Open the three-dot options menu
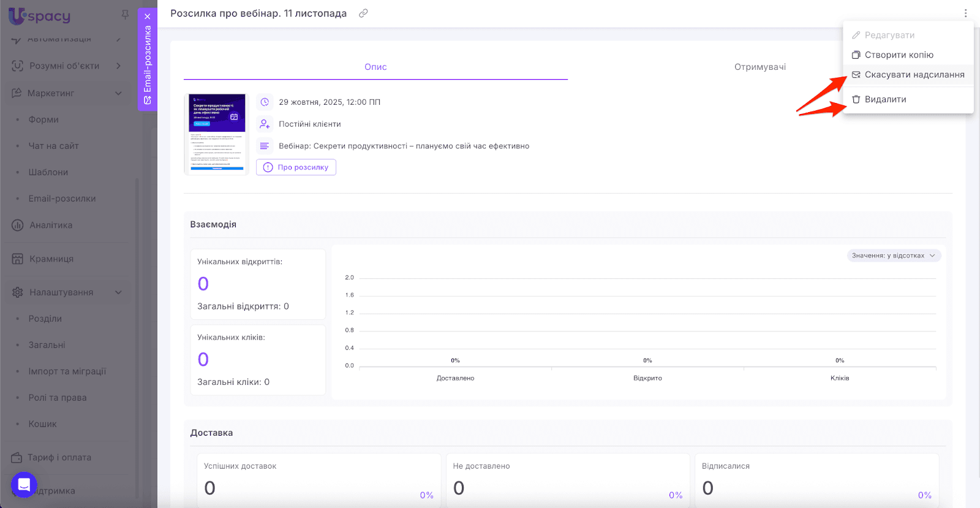 click(965, 13)
